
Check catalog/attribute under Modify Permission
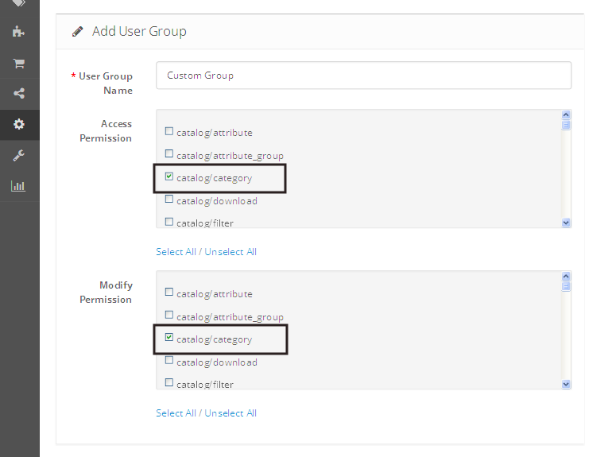(169, 292)
